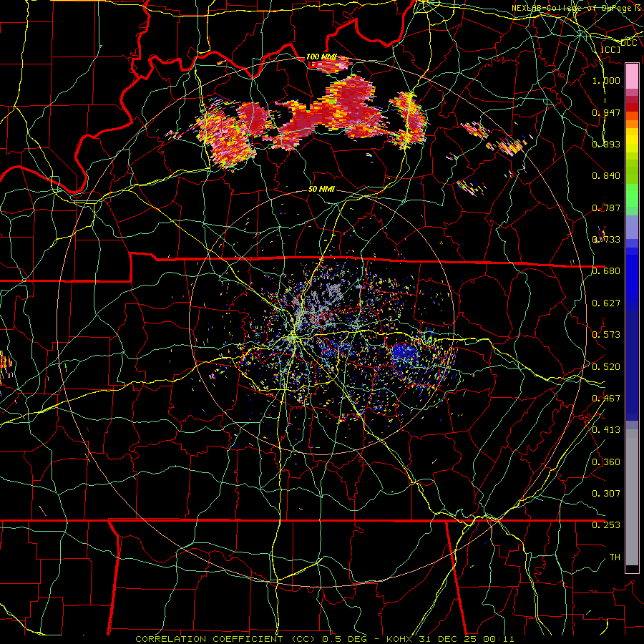The height and width of the screenshot is (644, 644).
Task: Click the 0.360 value on the color scale
Action: click(606, 462)
